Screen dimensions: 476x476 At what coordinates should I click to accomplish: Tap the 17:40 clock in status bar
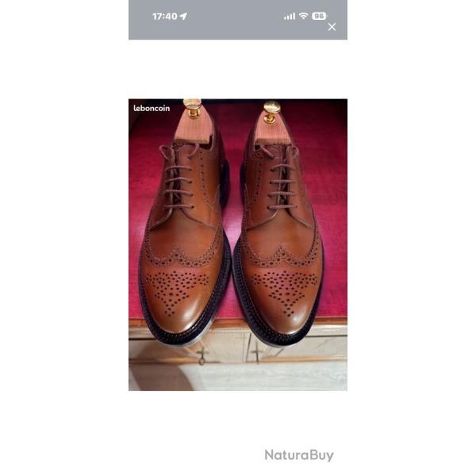[164, 17]
